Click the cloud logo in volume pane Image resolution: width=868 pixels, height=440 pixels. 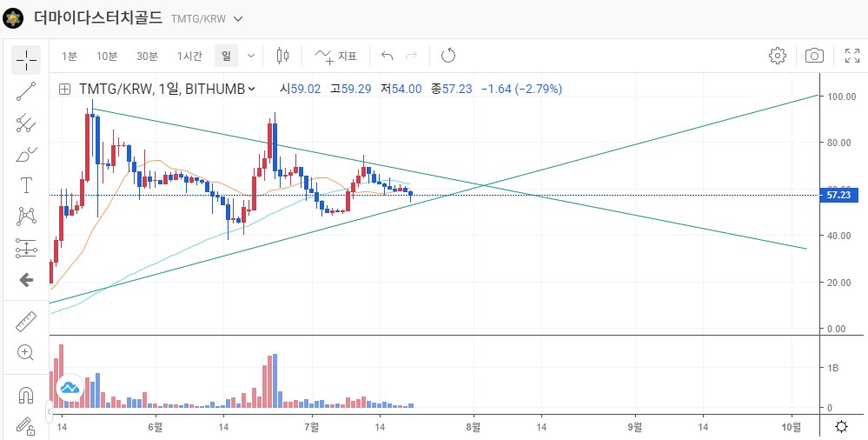[70, 388]
